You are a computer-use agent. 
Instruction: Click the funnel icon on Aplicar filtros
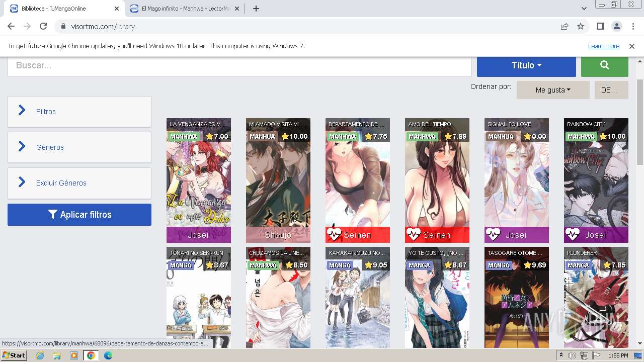[53, 215]
